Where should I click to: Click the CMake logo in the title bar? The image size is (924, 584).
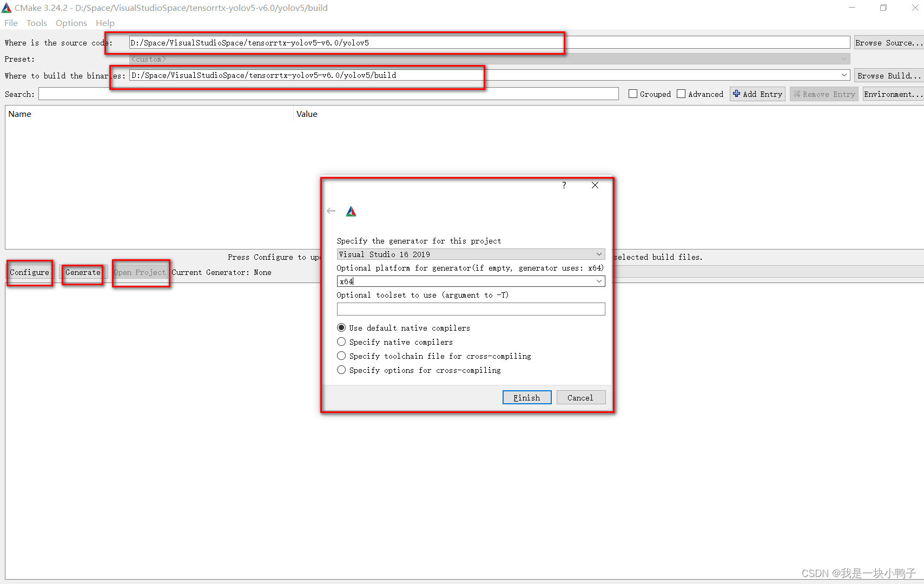pos(6,8)
